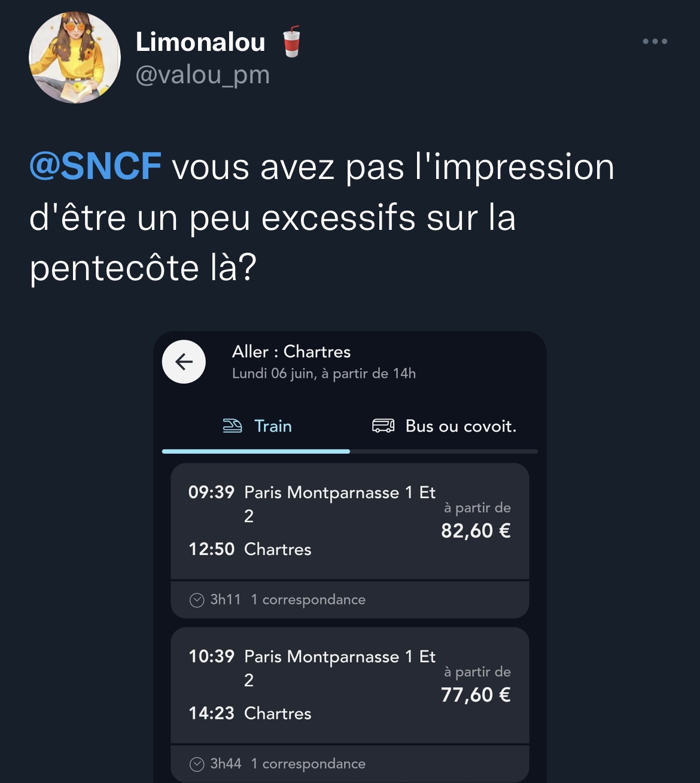
Task: Click the clock icon beside 3h44
Action: pyautogui.click(x=197, y=764)
